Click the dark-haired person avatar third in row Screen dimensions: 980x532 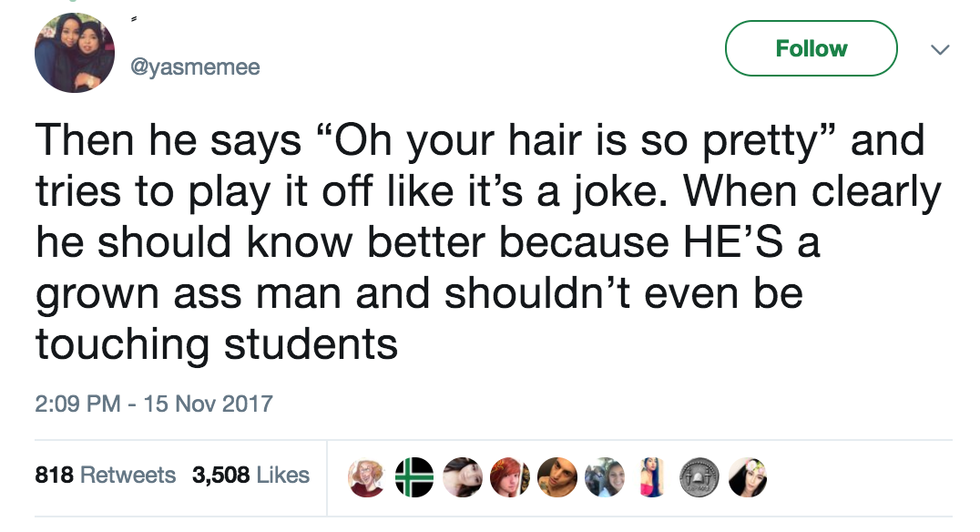pos(463,476)
